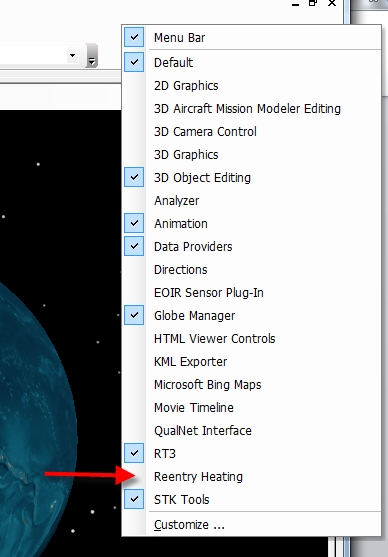Screen dimensions: 388x557
Task: Enable the 3D Camera Control toolbar
Action: [252, 132]
